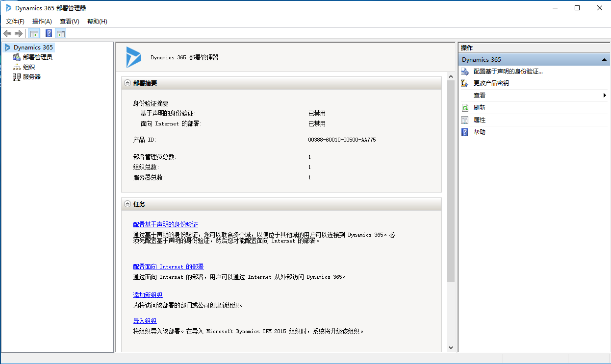The height and width of the screenshot is (364, 611).
Task: Toggle the show/hide action pane toolbar icon
Action: pos(60,33)
